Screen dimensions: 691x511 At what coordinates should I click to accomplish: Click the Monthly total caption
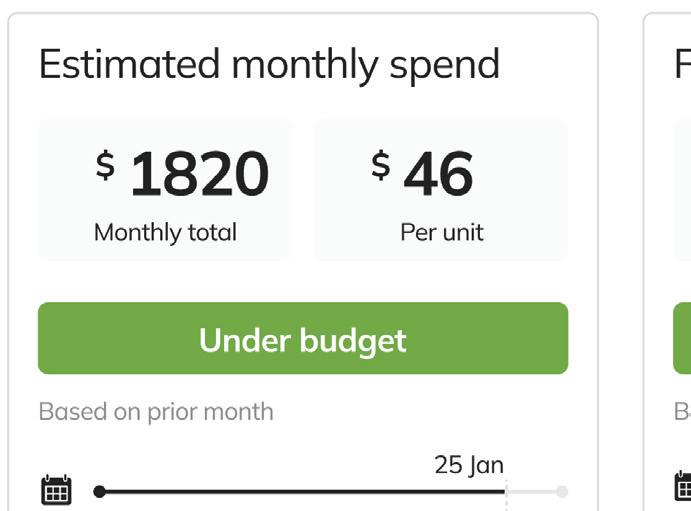coord(165,233)
